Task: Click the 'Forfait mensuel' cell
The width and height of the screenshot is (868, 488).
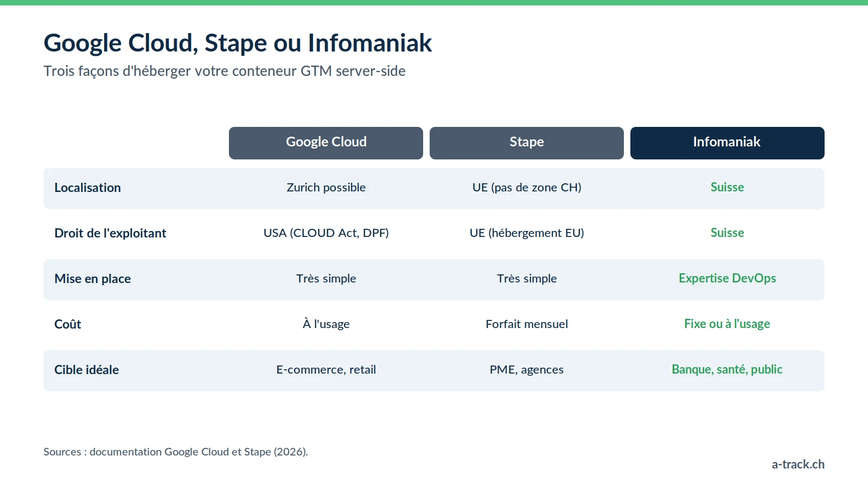Action: coord(527,324)
